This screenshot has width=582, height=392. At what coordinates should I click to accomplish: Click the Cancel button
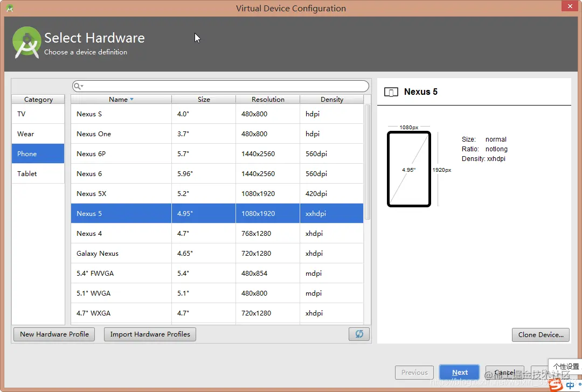click(504, 372)
